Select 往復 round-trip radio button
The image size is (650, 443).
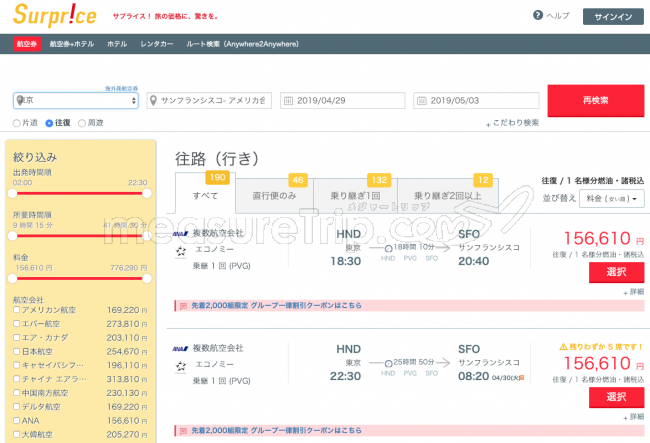tap(49, 123)
